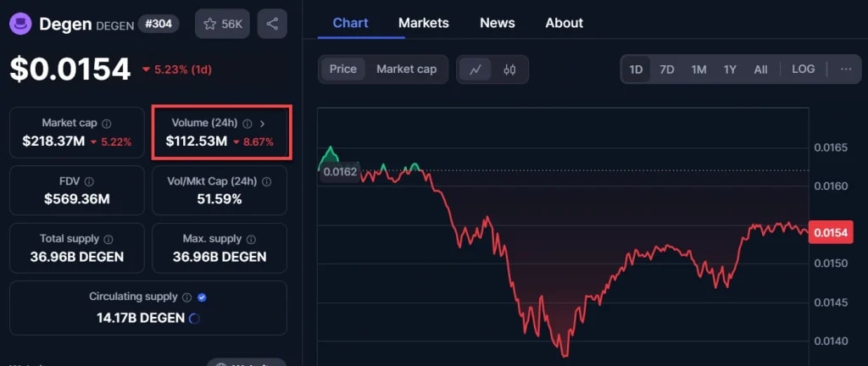Toggle chart to Market cap view
868x366 pixels.
[x=406, y=69]
